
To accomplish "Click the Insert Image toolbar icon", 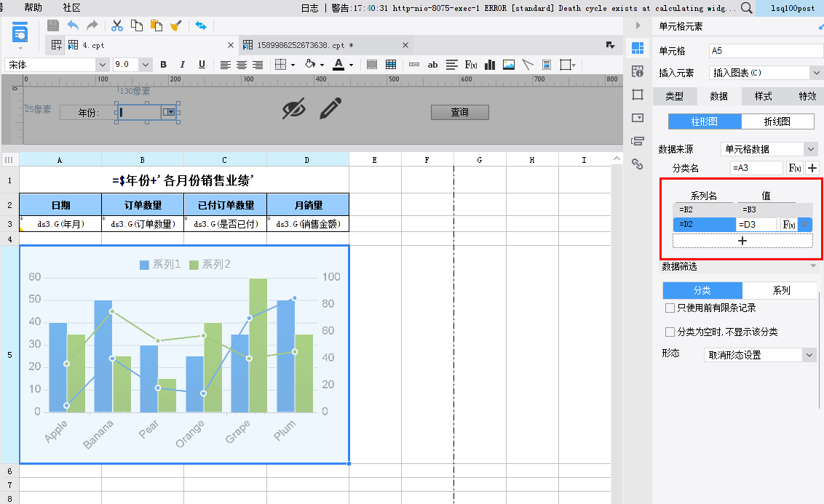I will [509, 65].
